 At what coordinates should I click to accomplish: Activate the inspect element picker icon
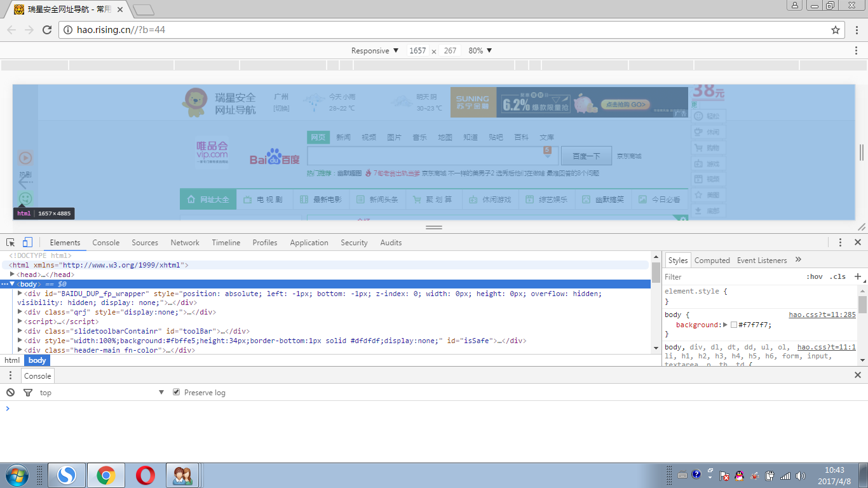[x=11, y=243]
